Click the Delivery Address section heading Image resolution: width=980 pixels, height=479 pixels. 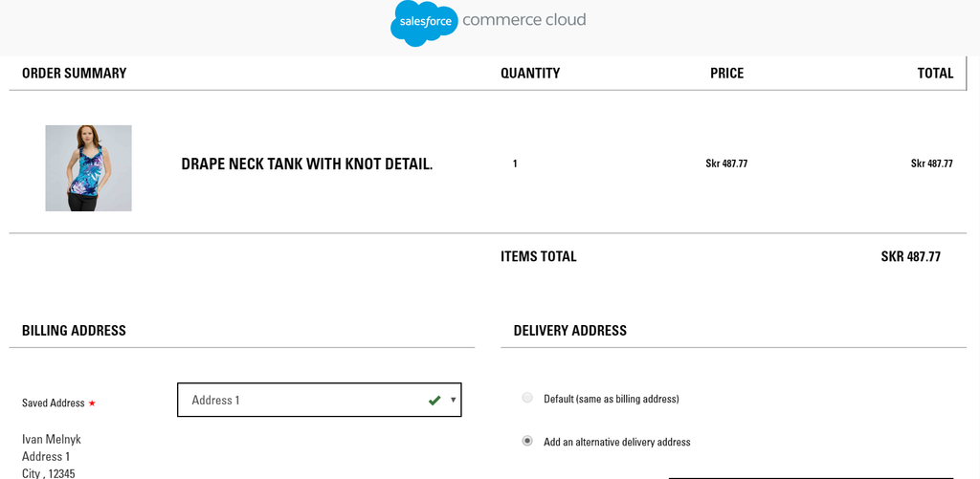[569, 331]
